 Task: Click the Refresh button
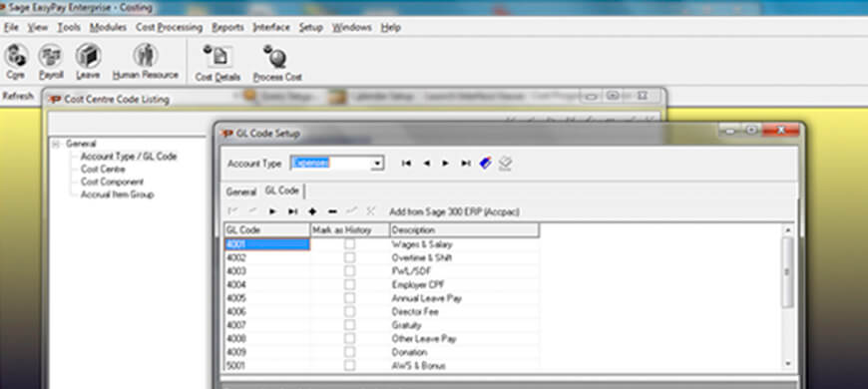click(x=18, y=97)
